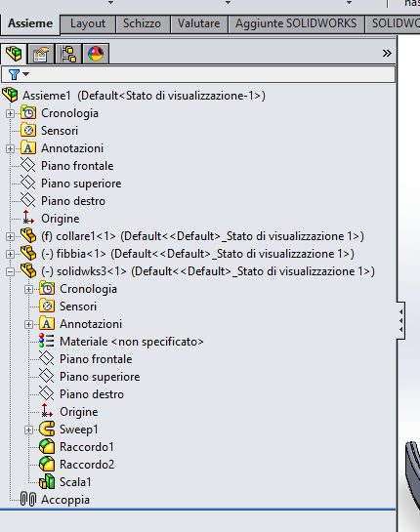Click the Materiale non specificato icon
The width and height of the screenshot is (420, 532).
pos(47,341)
